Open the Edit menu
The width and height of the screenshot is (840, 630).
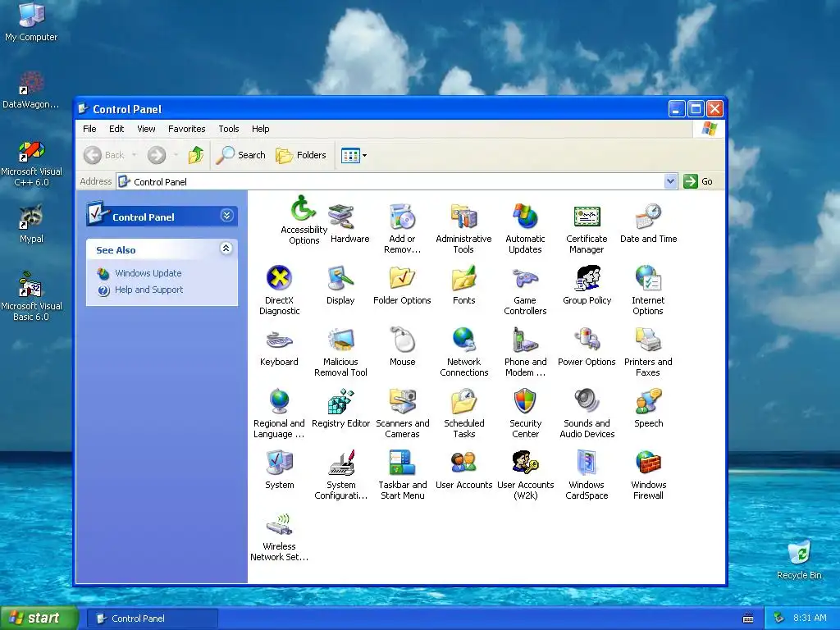click(x=116, y=129)
